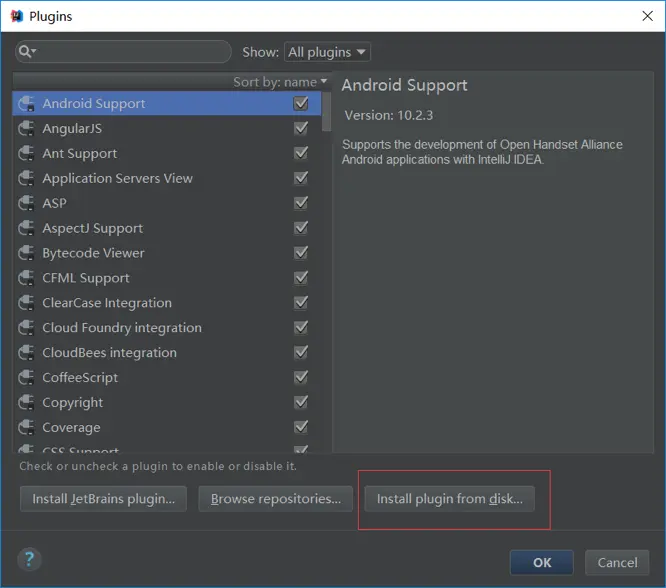This screenshot has width=666, height=588.
Task: Select Application Servers View row text
Action: point(118,178)
